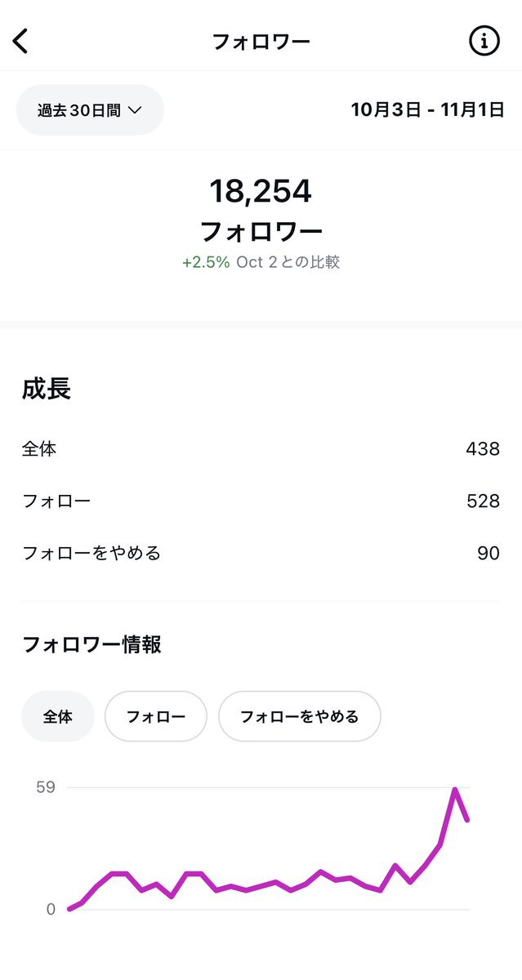Click the 438 overall growth value
522x980 pixels.
[482, 448]
